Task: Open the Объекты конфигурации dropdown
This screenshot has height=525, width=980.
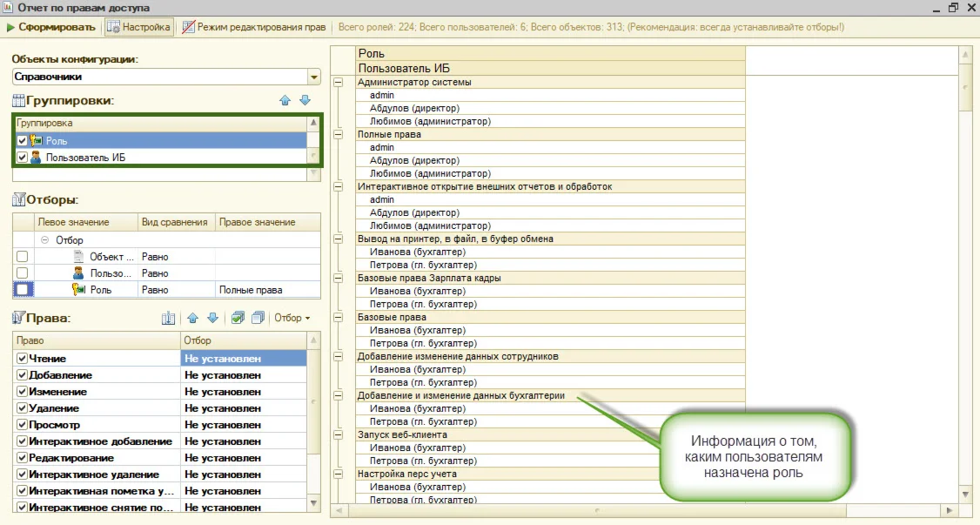Action: tap(313, 77)
